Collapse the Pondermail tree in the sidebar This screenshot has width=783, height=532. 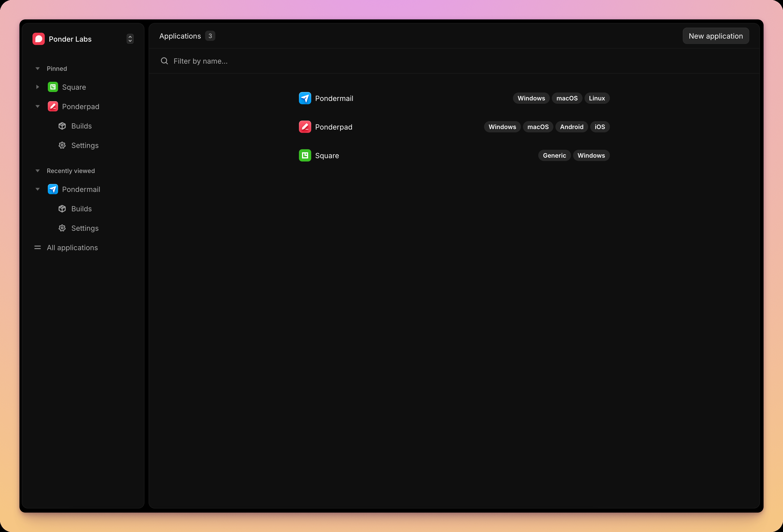[37, 190]
